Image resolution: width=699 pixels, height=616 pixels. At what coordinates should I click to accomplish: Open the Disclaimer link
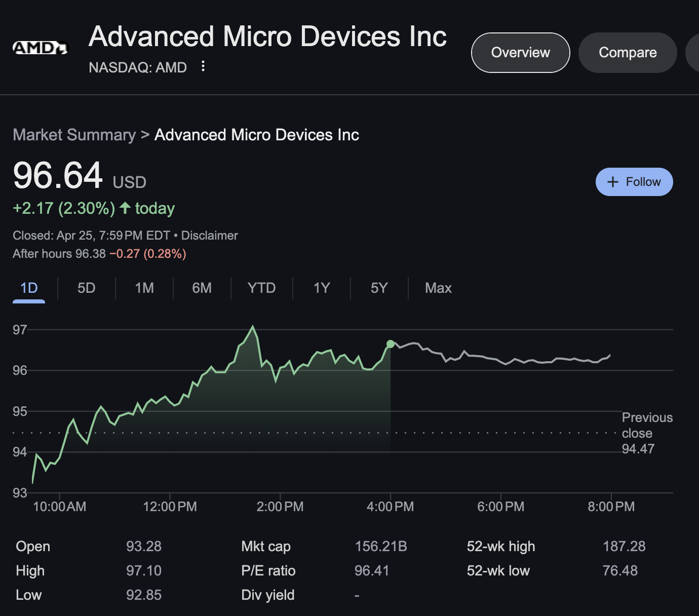pyautogui.click(x=210, y=236)
